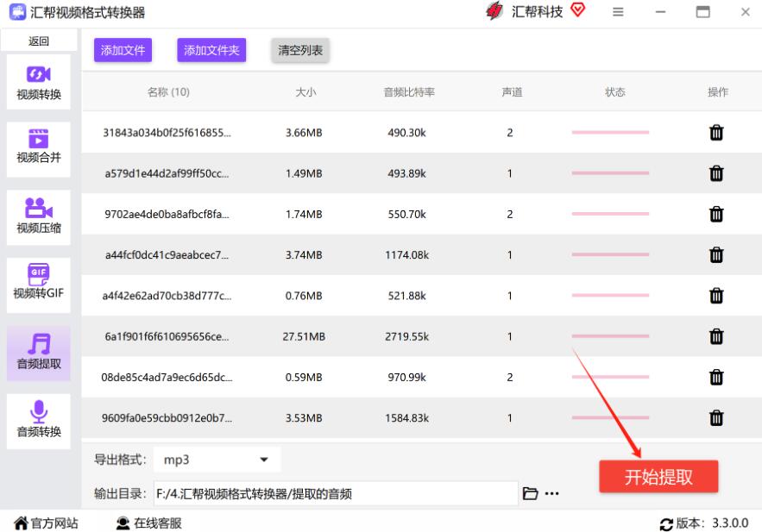Clear the list with 清空列表
This screenshot has height=532, width=762.
click(300, 50)
